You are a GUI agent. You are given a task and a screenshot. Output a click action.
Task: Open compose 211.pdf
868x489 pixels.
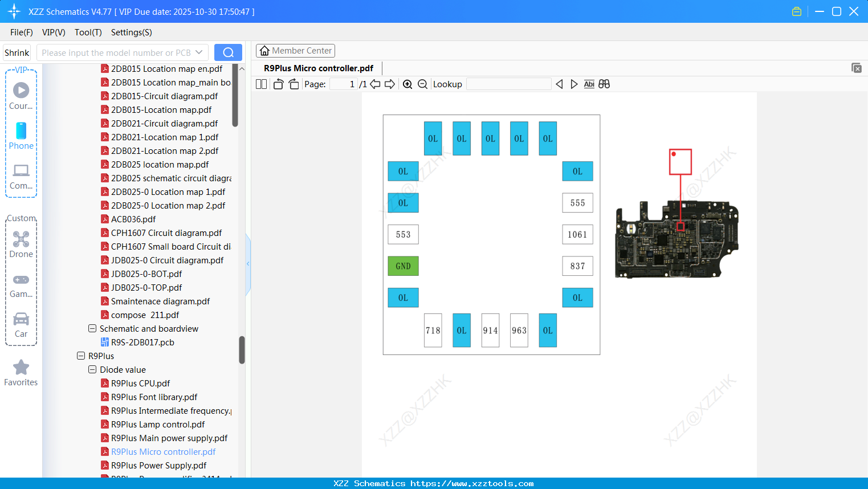(145, 315)
